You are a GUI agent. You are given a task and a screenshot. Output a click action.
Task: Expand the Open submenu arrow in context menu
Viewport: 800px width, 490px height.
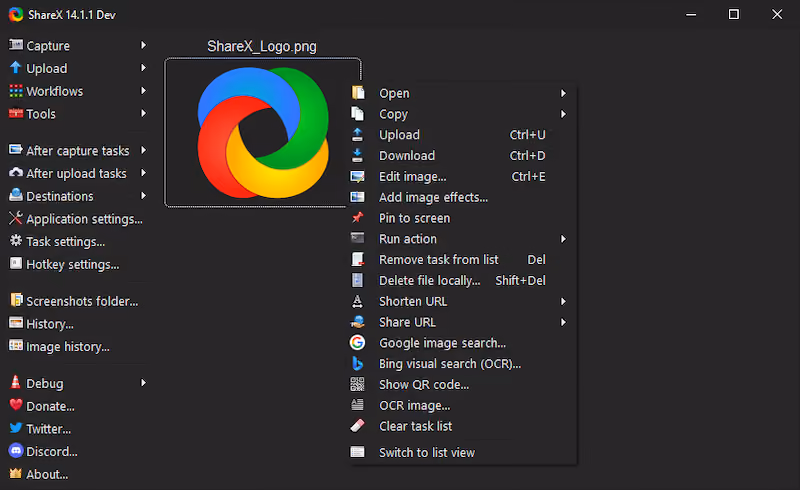(563, 93)
